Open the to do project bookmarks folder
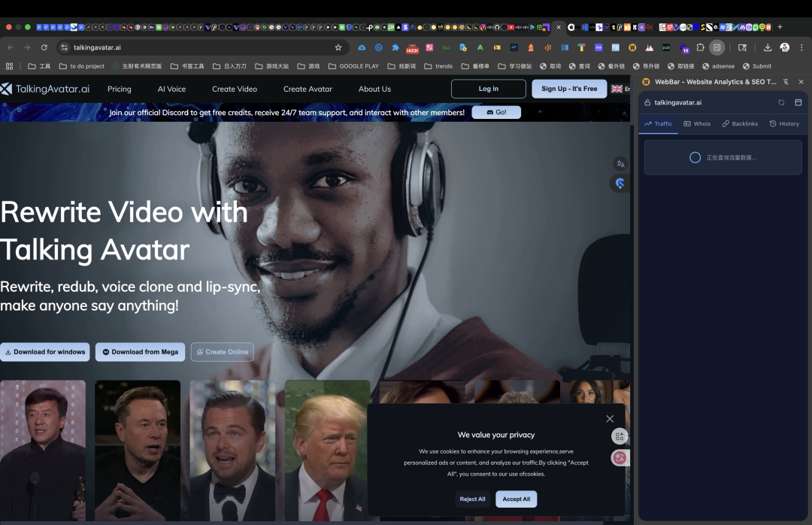 click(x=82, y=66)
